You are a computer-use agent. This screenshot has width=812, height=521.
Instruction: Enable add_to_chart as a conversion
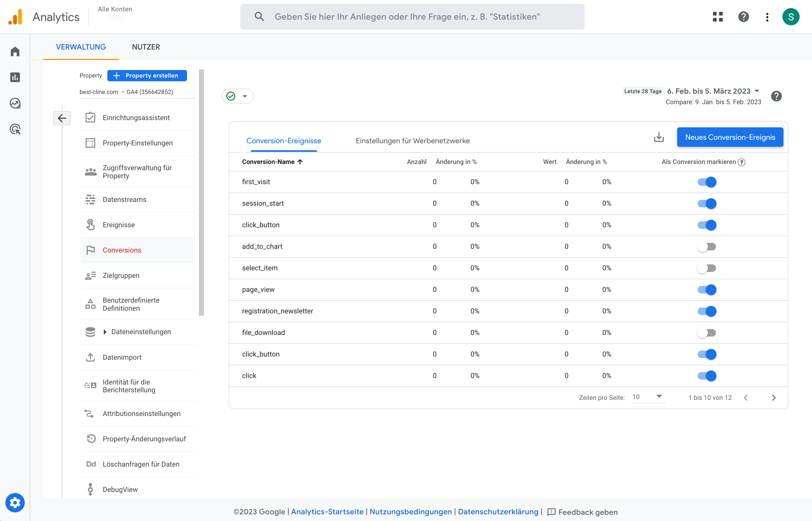click(707, 246)
